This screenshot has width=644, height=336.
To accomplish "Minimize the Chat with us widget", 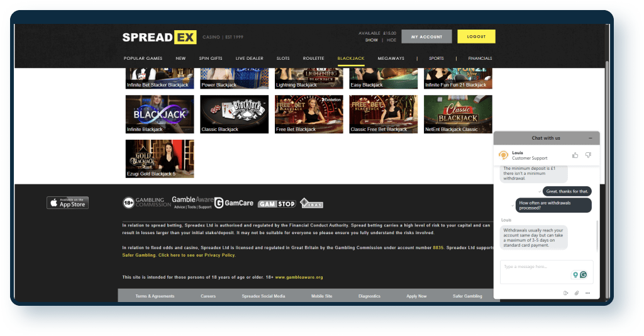I will click(x=591, y=138).
